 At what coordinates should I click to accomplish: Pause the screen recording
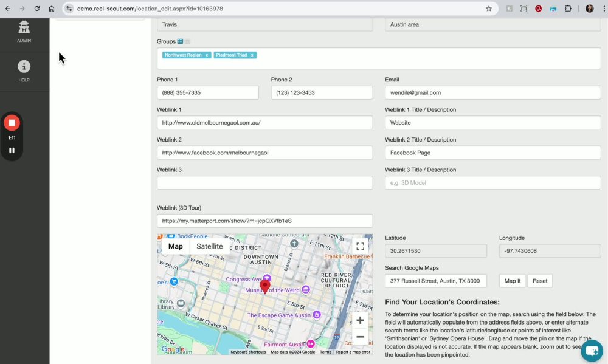[x=12, y=150]
